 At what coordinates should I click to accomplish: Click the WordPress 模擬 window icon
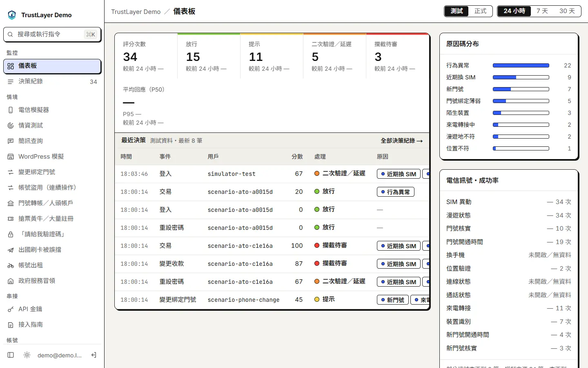point(11,157)
